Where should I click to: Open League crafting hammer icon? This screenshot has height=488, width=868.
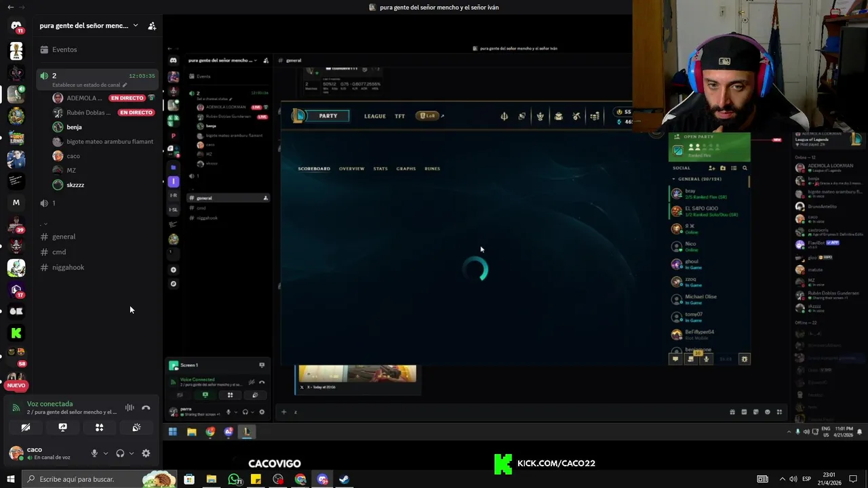point(576,117)
